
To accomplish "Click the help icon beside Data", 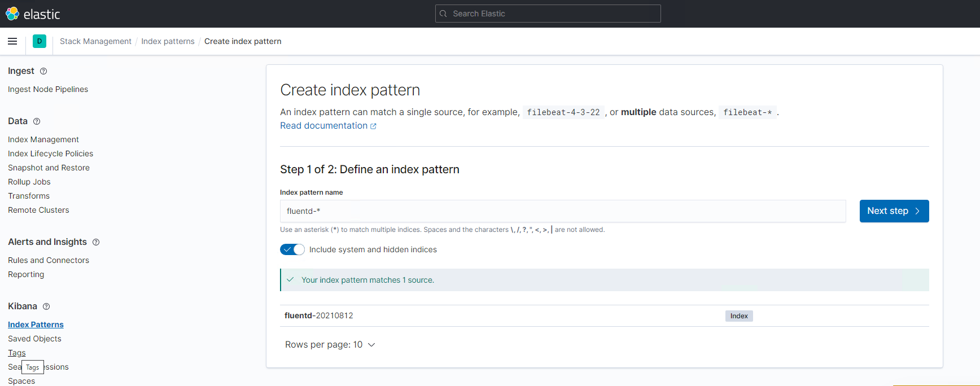I will pyautogui.click(x=37, y=121).
